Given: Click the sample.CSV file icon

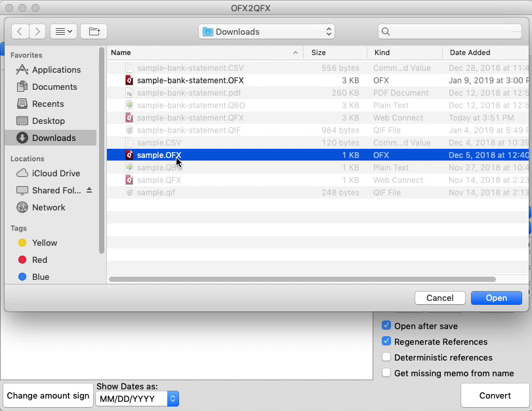Looking at the screenshot, I should coord(129,142).
